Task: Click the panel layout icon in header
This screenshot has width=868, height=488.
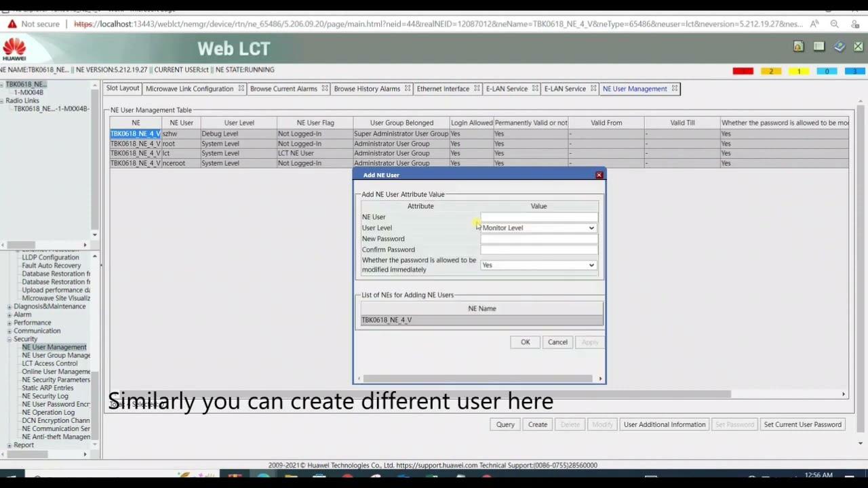Action: [x=819, y=46]
